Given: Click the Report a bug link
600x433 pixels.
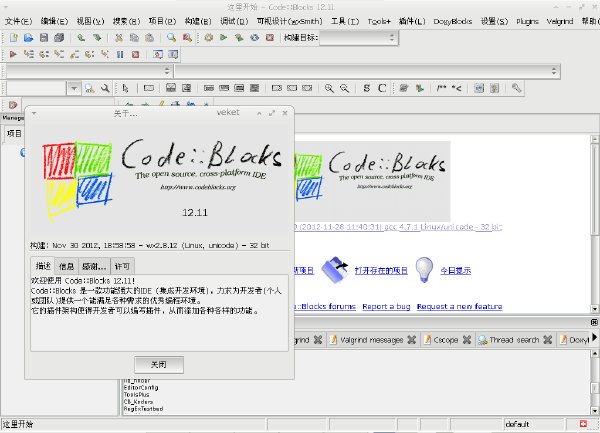Looking at the screenshot, I should click(386, 306).
